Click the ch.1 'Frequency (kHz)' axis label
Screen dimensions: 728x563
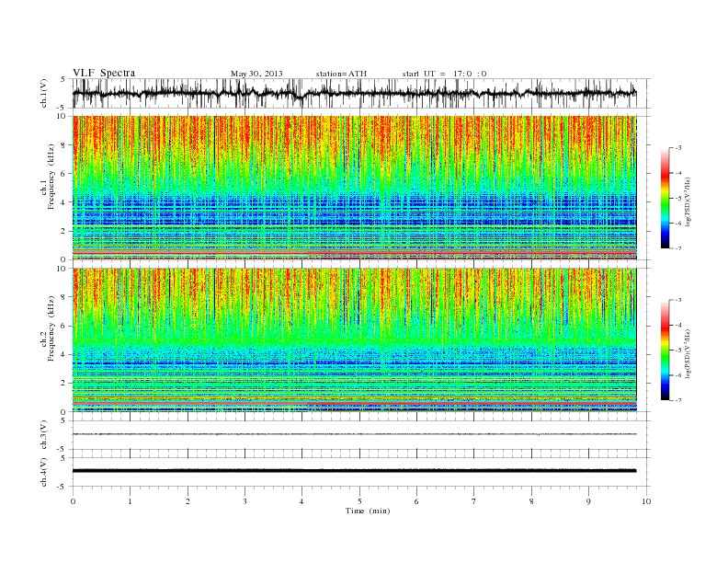tap(51, 177)
